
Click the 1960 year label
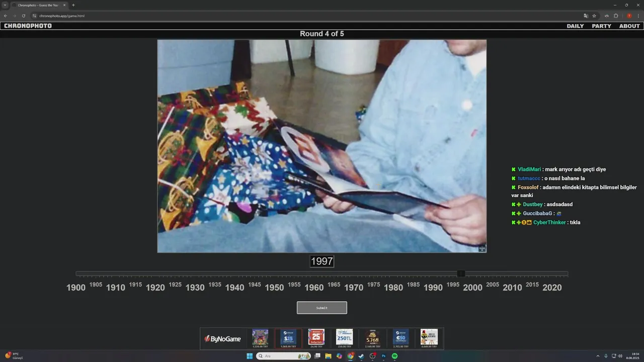[314, 288]
